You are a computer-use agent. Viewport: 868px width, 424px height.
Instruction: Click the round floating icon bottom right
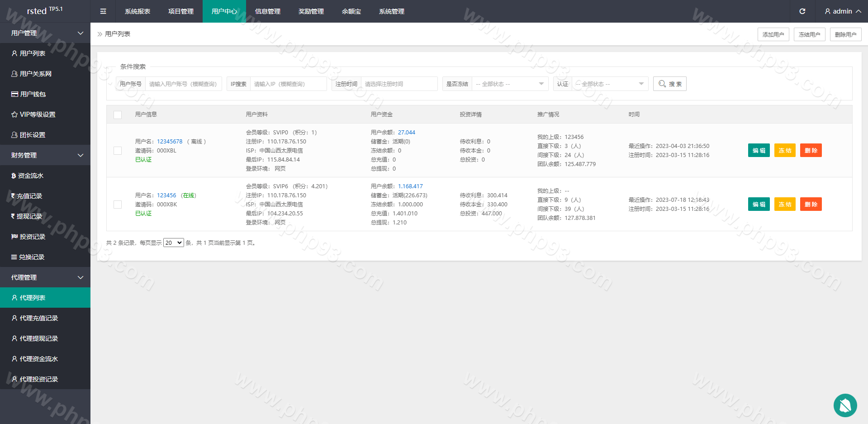[x=845, y=405]
